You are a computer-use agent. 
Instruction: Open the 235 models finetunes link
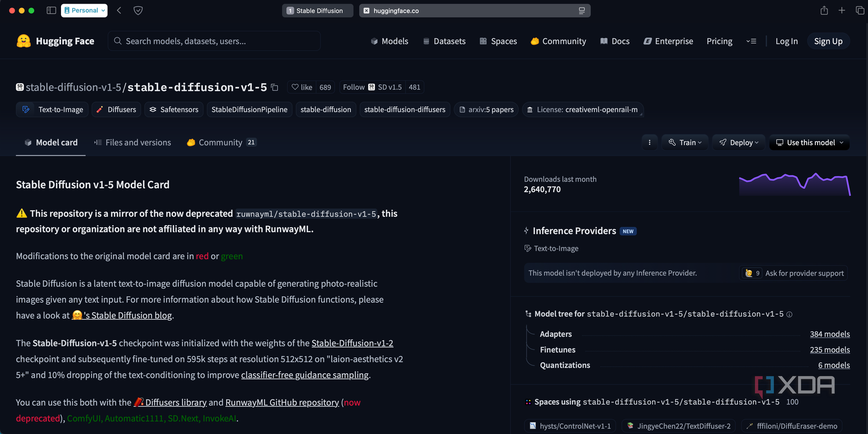point(830,350)
